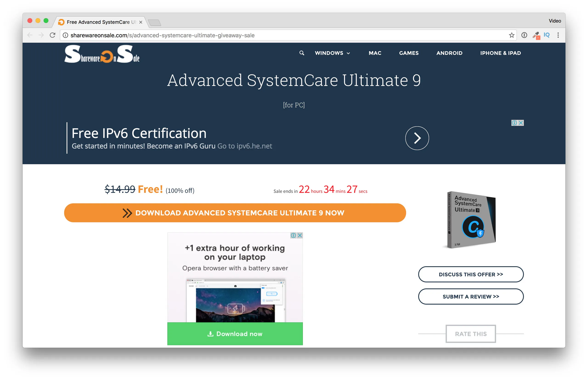This screenshot has height=380, width=588.
Task: Open the circular info extension icon
Action: (x=524, y=35)
